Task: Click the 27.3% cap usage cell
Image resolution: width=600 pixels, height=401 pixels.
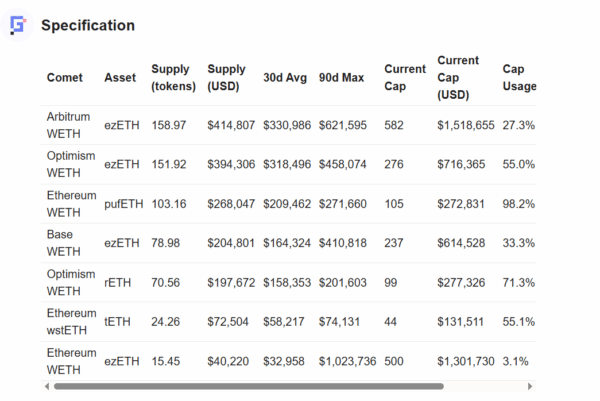Action: pos(518,125)
